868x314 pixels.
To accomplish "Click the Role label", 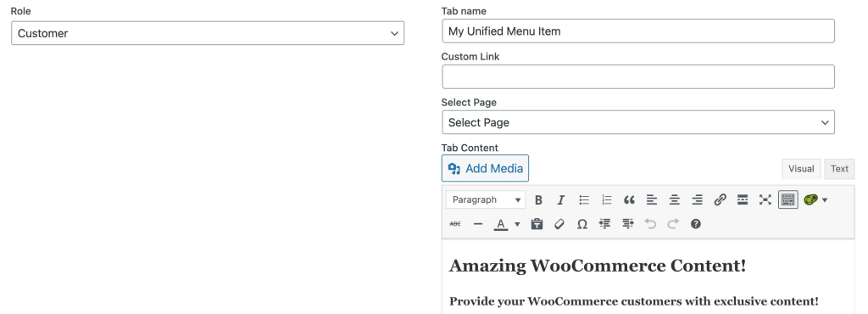I will (x=20, y=11).
